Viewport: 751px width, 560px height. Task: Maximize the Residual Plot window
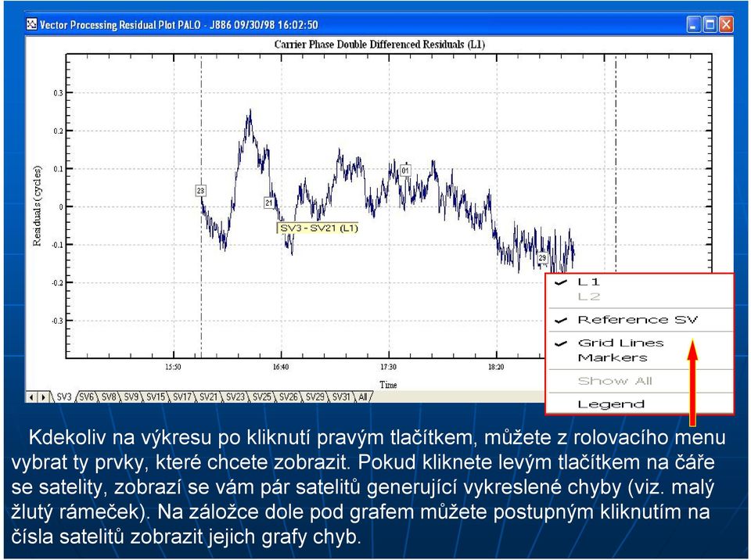pyautogui.click(x=710, y=24)
